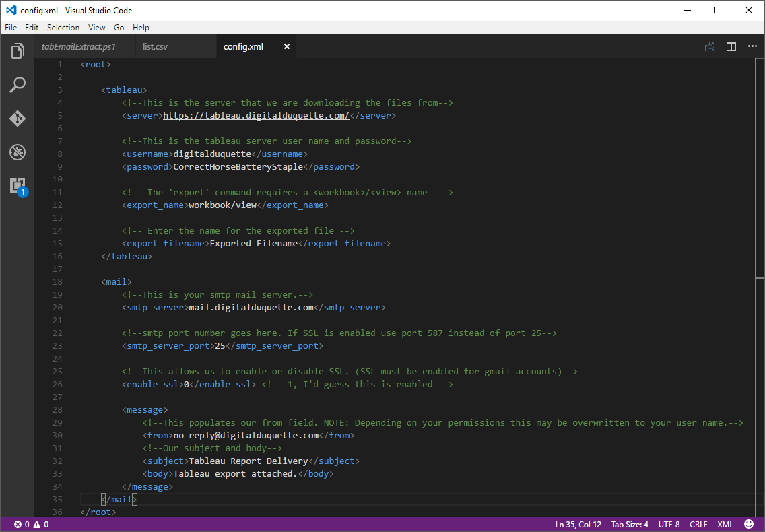Click the warnings count in status bar

pyautogui.click(x=42, y=524)
